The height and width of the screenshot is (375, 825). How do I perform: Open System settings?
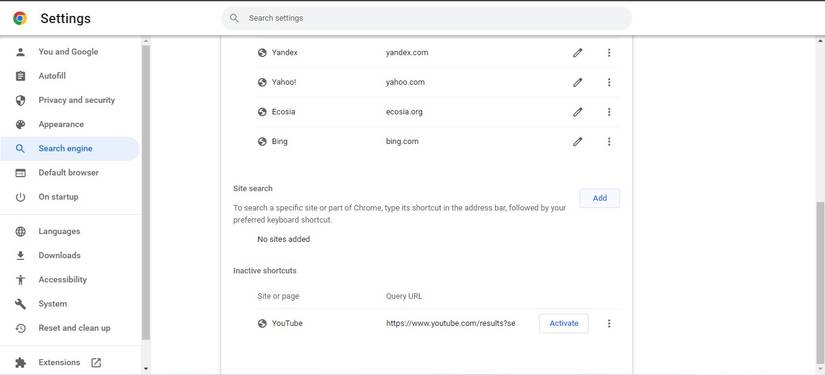coord(70,304)
